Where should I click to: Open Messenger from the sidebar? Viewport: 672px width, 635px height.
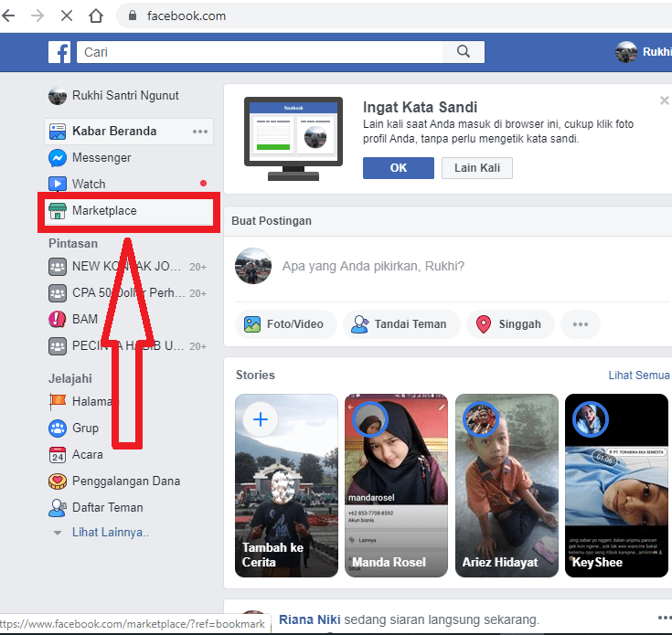click(x=101, y=157)
